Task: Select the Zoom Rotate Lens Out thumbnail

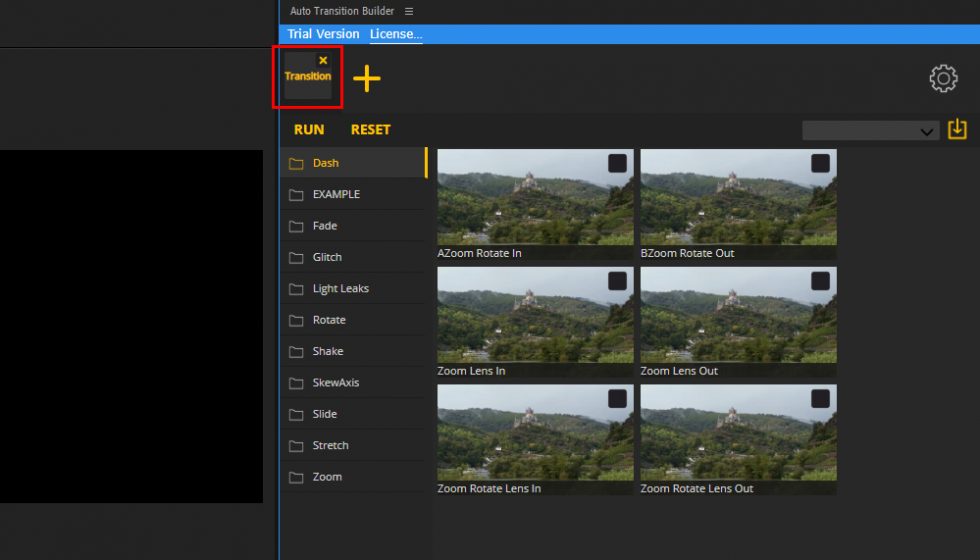Action: tap(738, 432)
